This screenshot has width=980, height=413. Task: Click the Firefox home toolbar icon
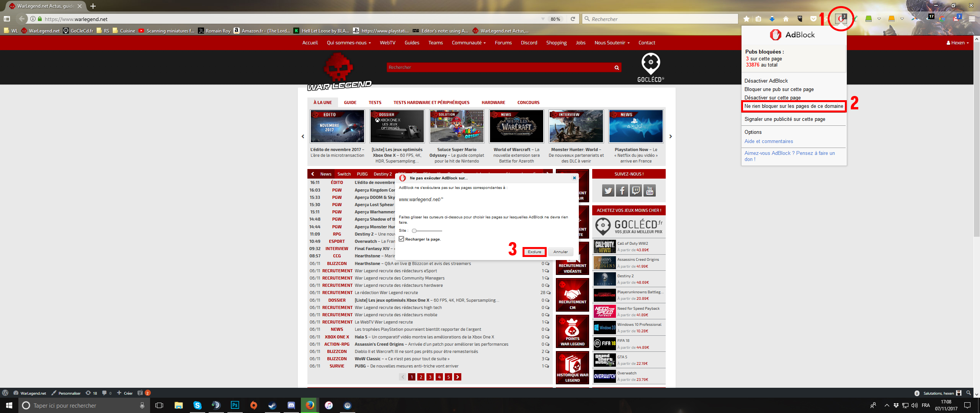pyautogui.click(x=786, y=19)
